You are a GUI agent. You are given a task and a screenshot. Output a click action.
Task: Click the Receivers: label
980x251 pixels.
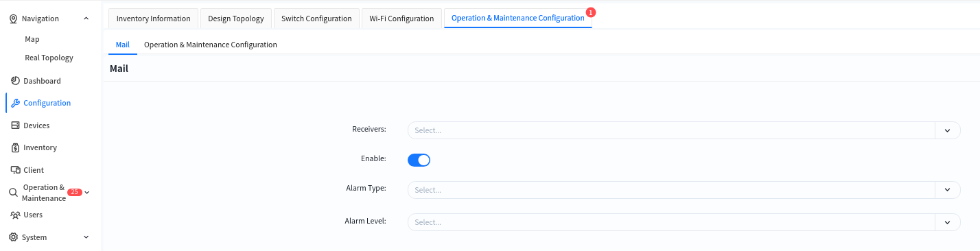(x=369, y=129)
